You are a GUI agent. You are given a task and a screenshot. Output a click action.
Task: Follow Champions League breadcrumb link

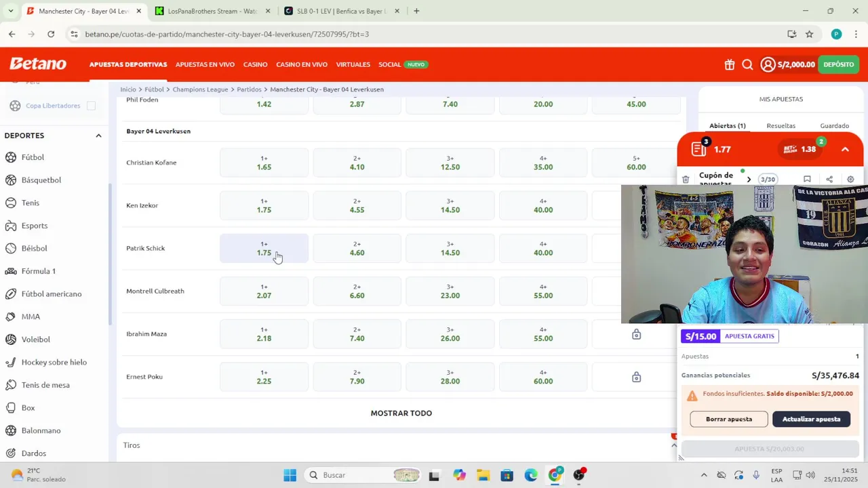pyautogui.click(x=200, y=89)
